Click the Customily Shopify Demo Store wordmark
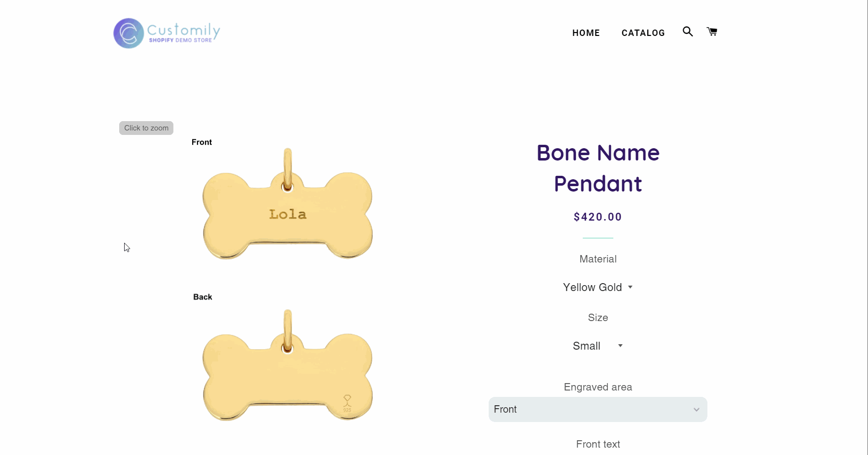Screen dimensions: 868x455 [x=183, y=32]
